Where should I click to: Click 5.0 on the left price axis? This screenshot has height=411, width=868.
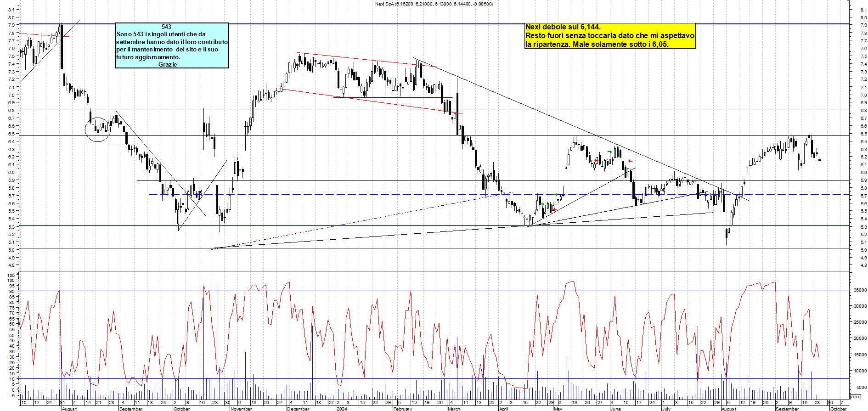pos(11,250)
